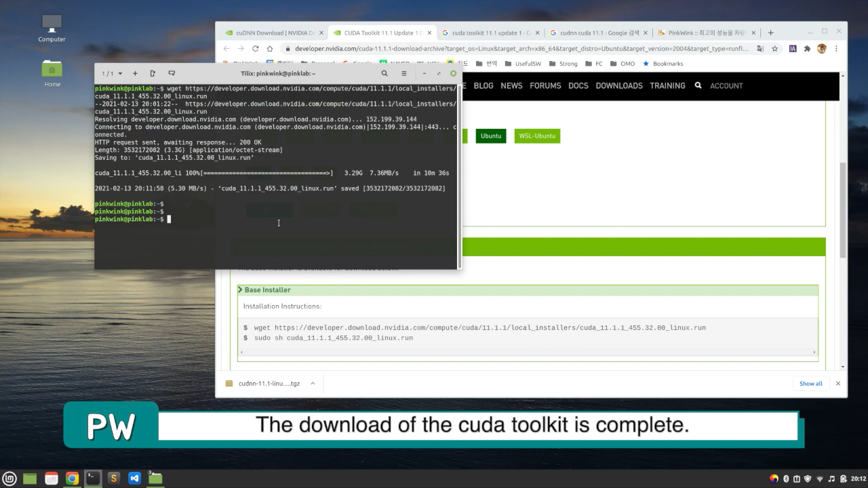The width and height of the screenshot is (868, 488).
Task: Click the Chrome address bar URL
Action: coord(521,49)
